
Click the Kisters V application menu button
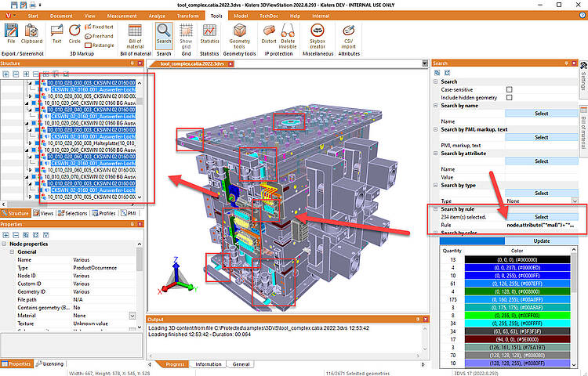(x=9, y=16)
